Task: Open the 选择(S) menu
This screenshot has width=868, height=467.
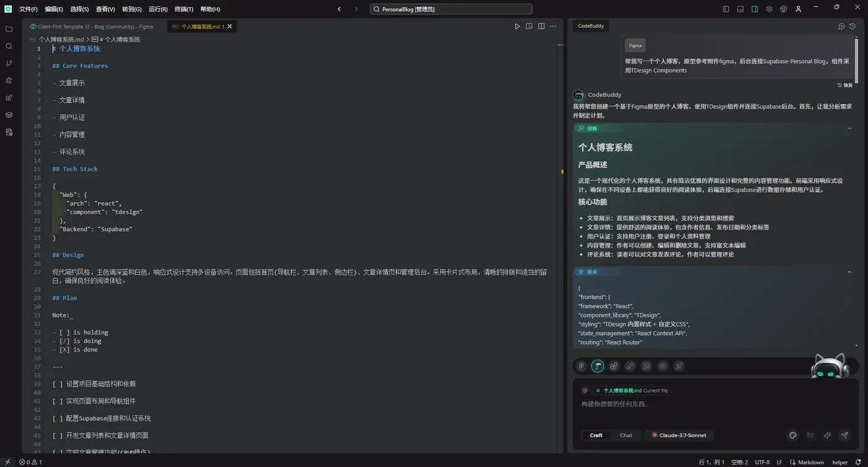Action: click(x=79, y=9)
